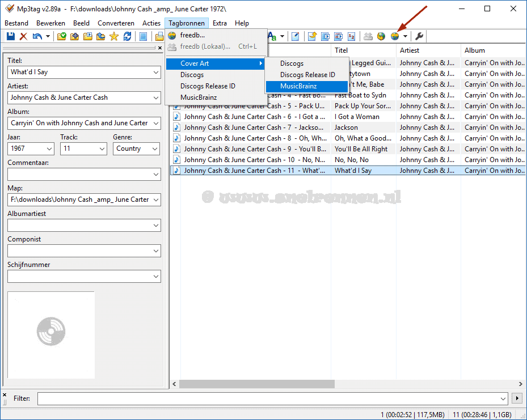Click the Tagbronnen menu header
Image resolution: width=527 pixels, height=420 pixels.
coord(187,23)
